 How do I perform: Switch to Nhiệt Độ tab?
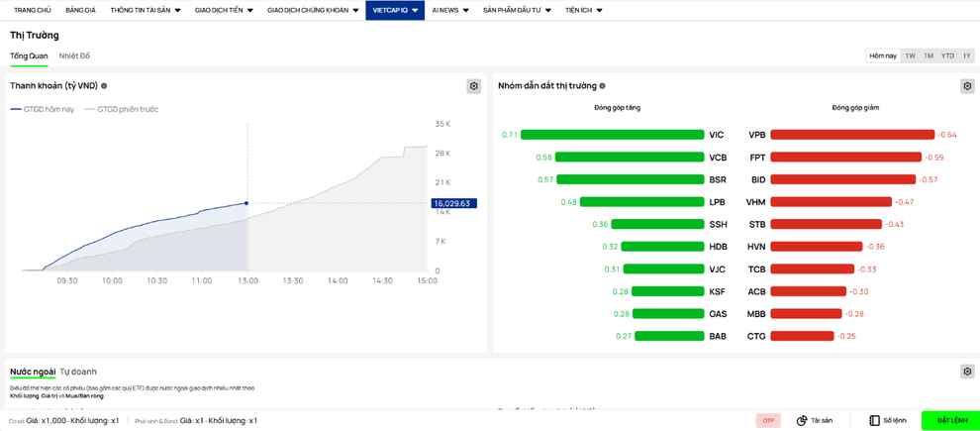74,55
